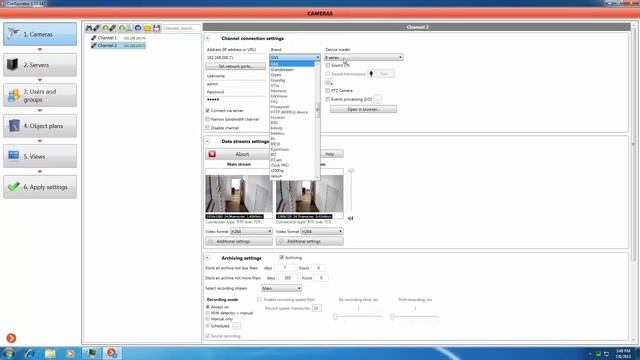Open Main stream Additional settings
Screen dimensions: 640x360
pyautogui.click(x=239, y=241)
